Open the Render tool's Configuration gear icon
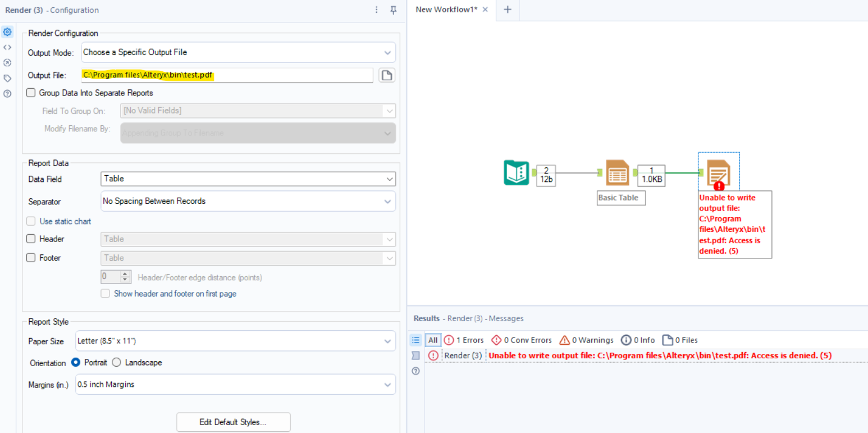The image size is (868, 433). tap(7, 32)
